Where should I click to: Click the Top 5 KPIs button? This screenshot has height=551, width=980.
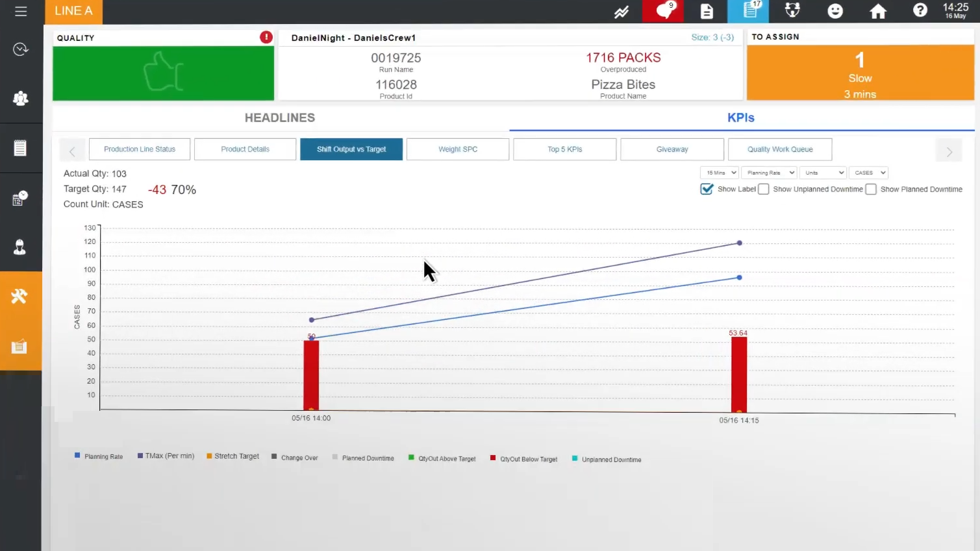tap(564, 149)
